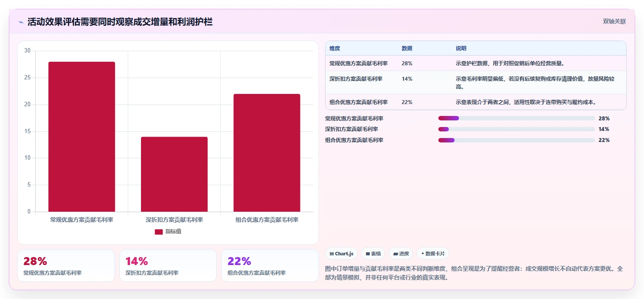Screen dimensions: 644x299
Task: Toggle the 指标值 legend color swatch
Action: 159,232
